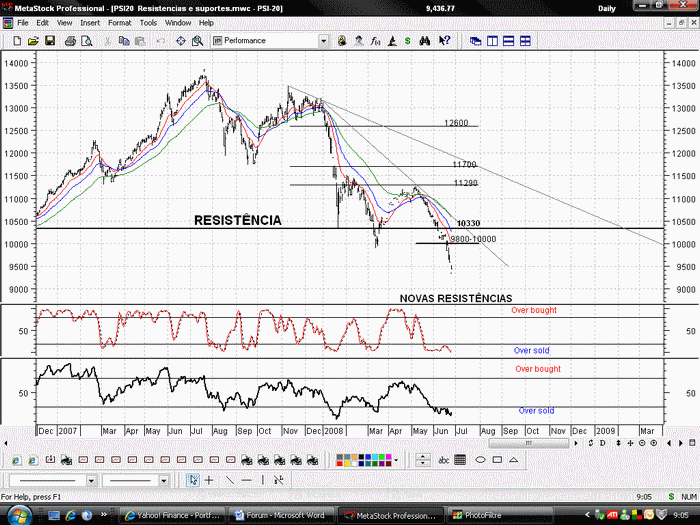Open the Insert menu
The image size is (700, 525).
[x=90, y=23]
